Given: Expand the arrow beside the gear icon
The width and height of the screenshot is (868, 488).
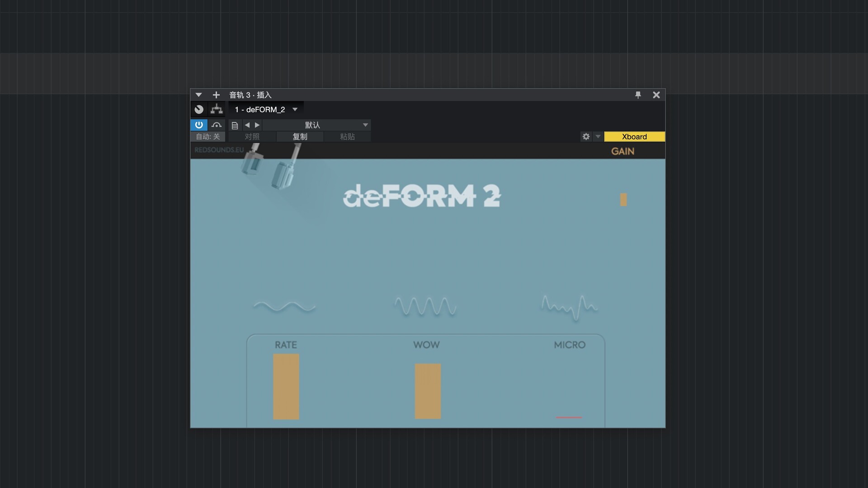Looking at the screenshot, I should (x=598, y=136).
